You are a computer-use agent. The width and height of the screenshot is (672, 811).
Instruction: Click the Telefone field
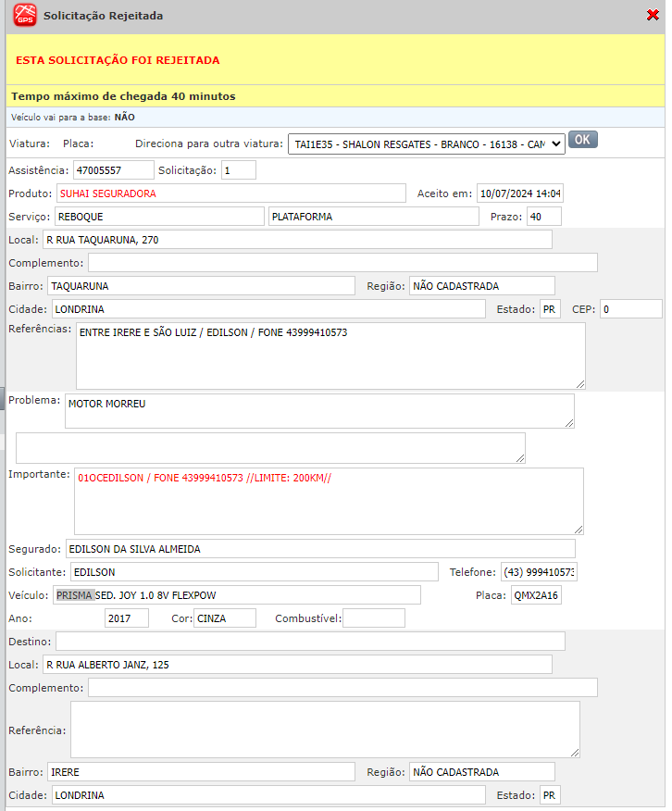(x=539, y=572)
